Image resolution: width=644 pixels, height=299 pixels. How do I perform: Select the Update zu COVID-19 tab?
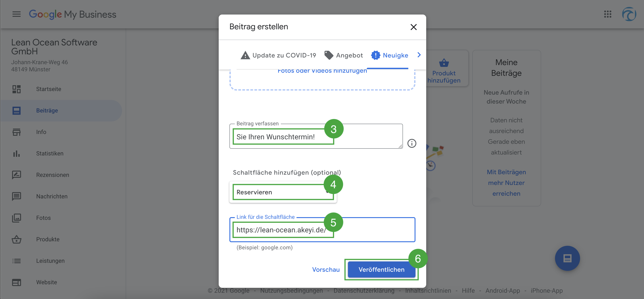pyautogui.click(x=278, y=55)
